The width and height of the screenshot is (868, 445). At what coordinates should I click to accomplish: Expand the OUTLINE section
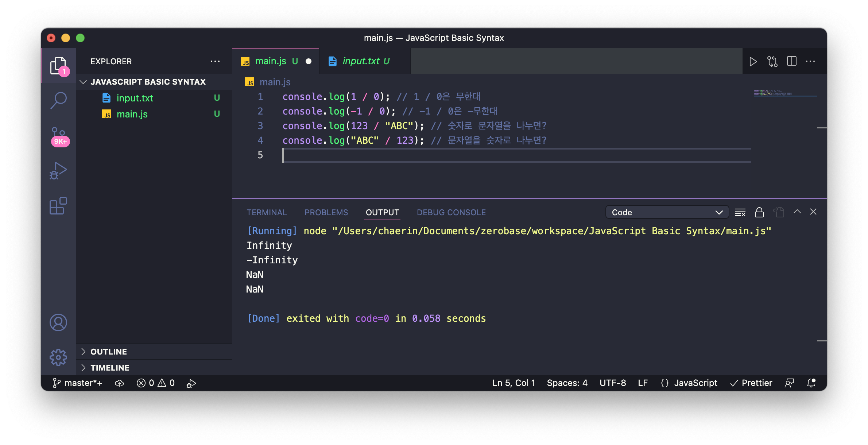[x=109, y=352]
